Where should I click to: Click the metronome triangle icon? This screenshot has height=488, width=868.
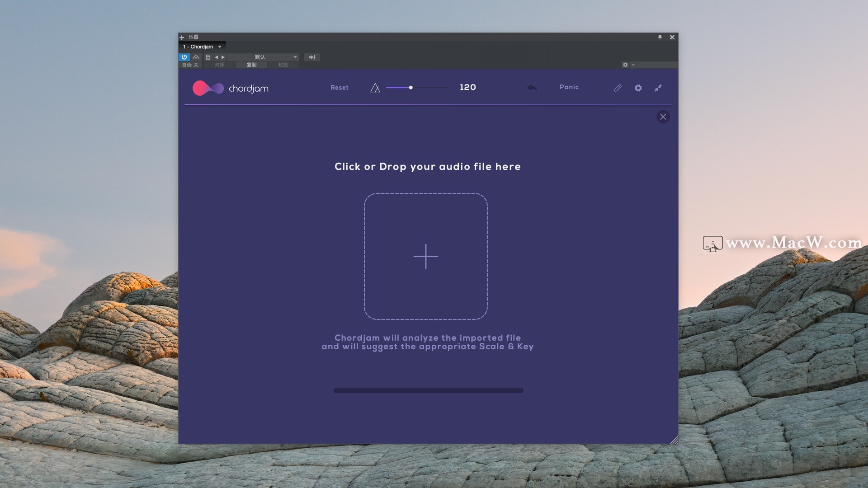click(x=375, y=88)
